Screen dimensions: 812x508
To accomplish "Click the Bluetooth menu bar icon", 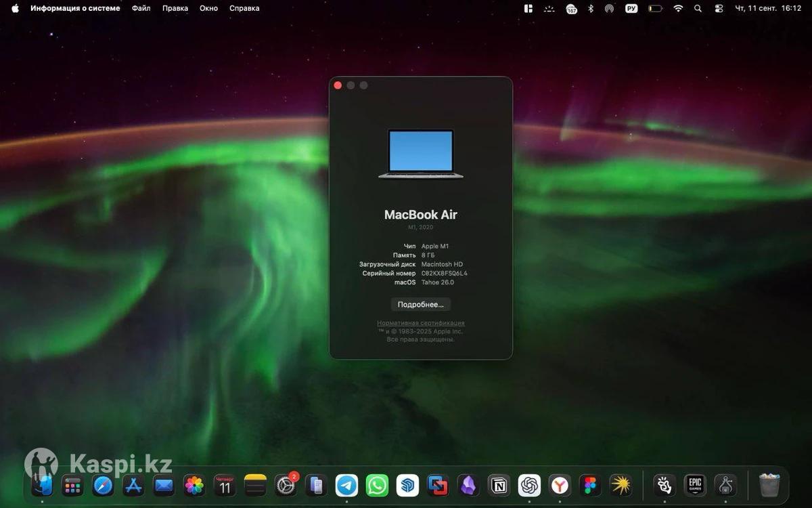I will (590, 8).
